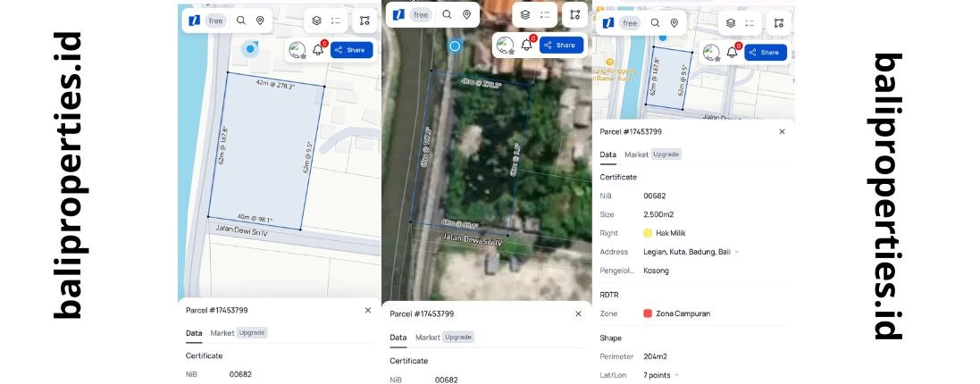Expand the Legian, Kuta address dropdown

[x=736, y=252]
